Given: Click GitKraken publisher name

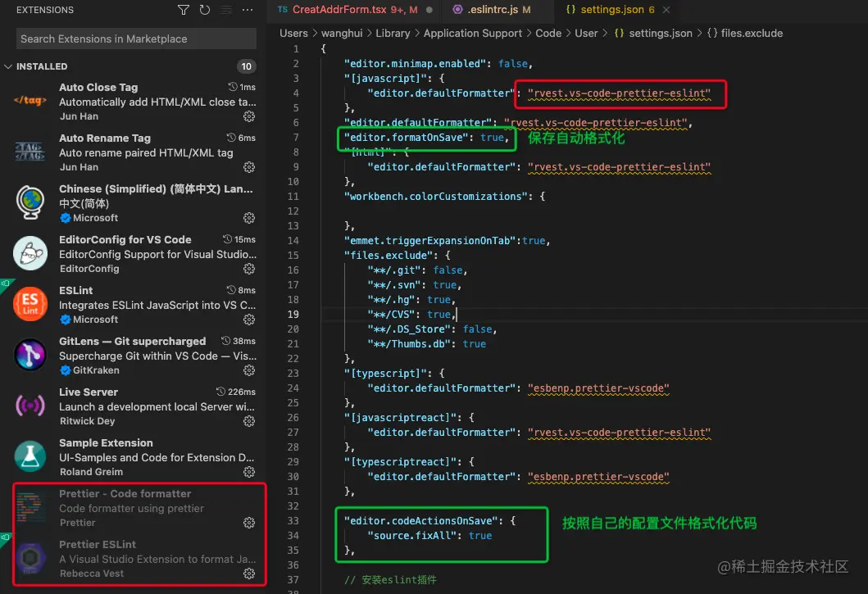Looking at the screenshot, I should pyautogui.click(x=96, y=370).
